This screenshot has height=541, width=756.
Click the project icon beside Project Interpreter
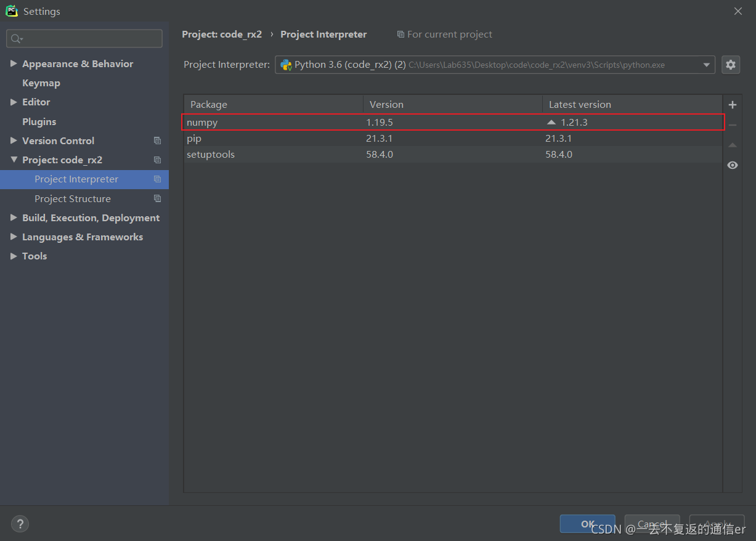click(x=157, y=179)
